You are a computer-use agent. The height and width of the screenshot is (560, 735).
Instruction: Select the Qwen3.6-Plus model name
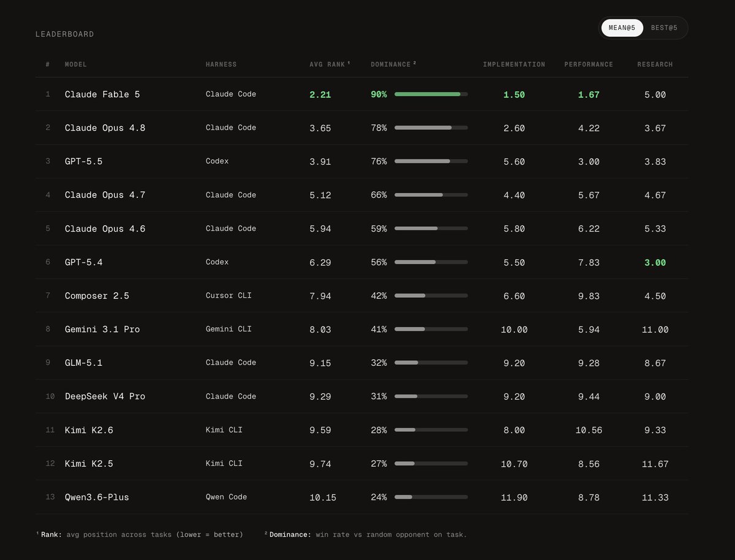(97, 497)
